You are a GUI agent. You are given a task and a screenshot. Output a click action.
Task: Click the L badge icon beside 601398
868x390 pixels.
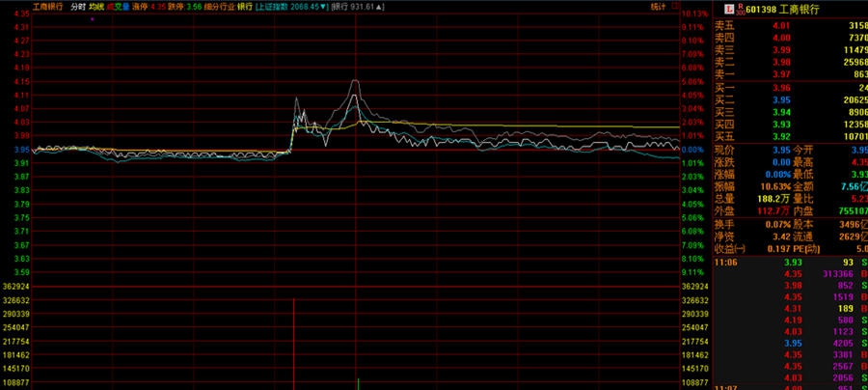729,10
